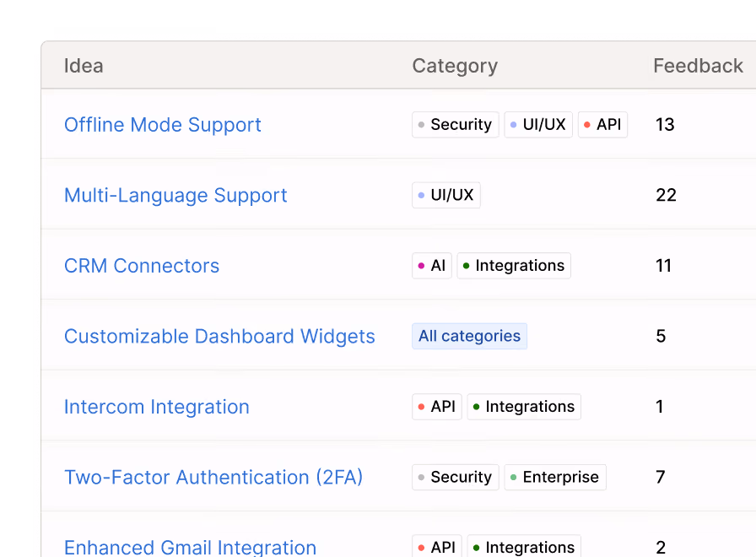Click Enterprise tag in Two-Factor Authentication row
Image resolution: width=756 pixels, height=557 pixels.
555,477
